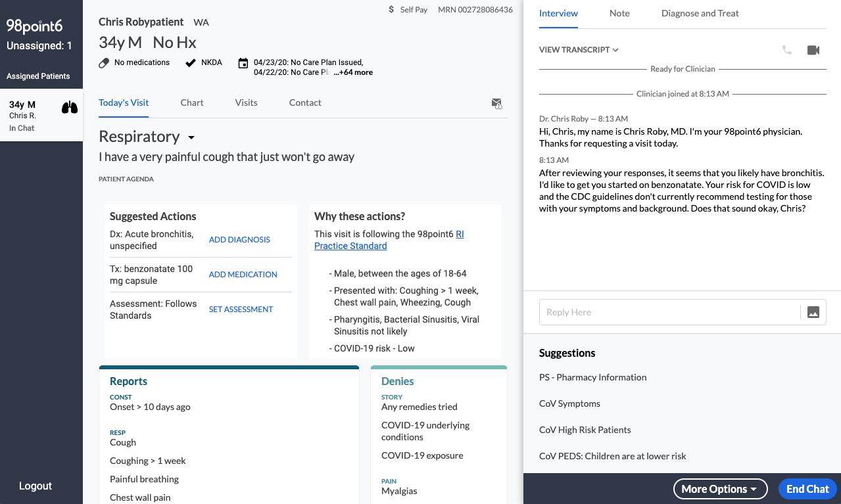Click the Assigned Patients heading
The height and width of the screenshot is (504, 841).
point(38,76)
